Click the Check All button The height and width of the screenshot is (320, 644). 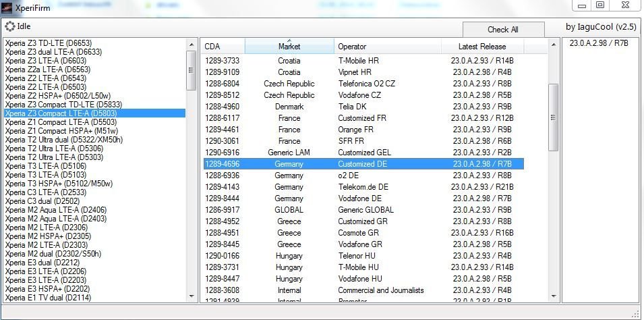tap(503, 30)
